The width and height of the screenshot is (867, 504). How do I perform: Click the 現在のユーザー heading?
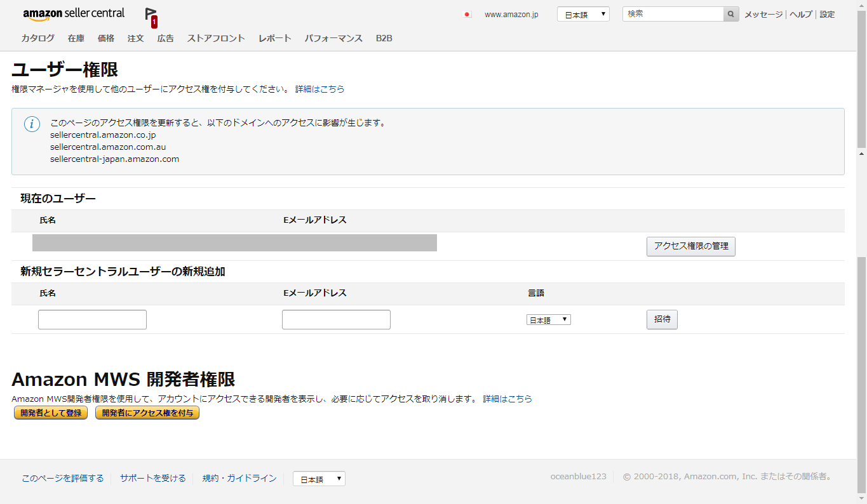pos(58,199)
